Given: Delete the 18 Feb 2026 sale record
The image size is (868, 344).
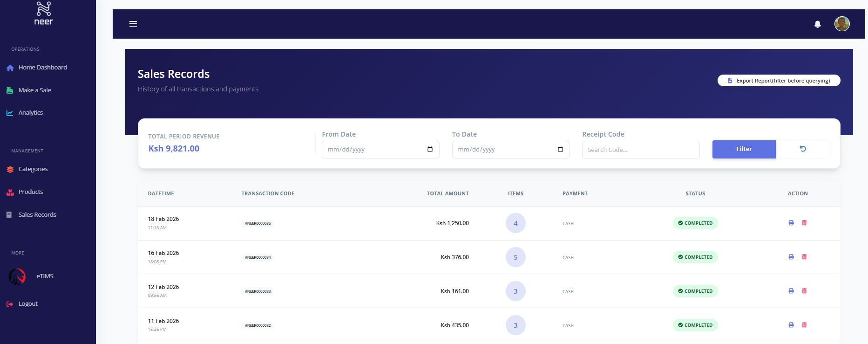Looking at the screenshot, I should tap(804, 223).
